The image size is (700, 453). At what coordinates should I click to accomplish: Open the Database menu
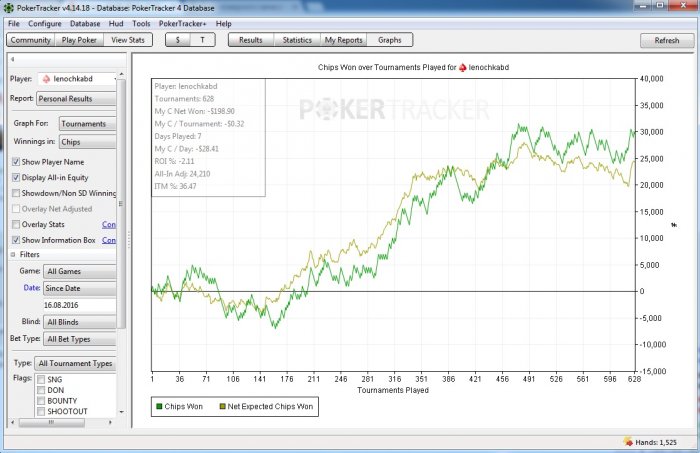pos(85,24)
